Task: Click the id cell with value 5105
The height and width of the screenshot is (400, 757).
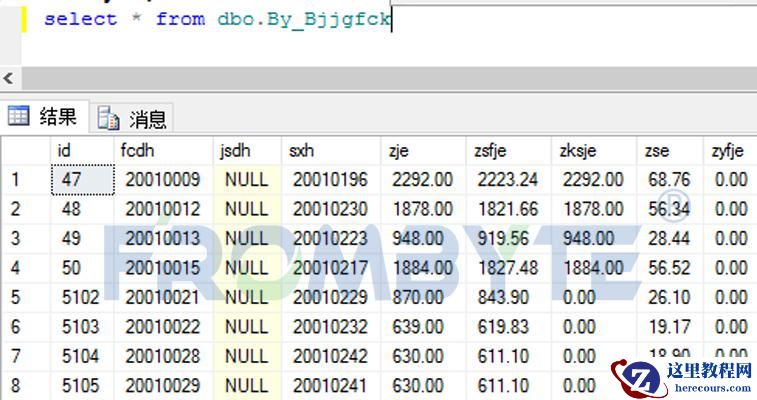Action: 83,386
